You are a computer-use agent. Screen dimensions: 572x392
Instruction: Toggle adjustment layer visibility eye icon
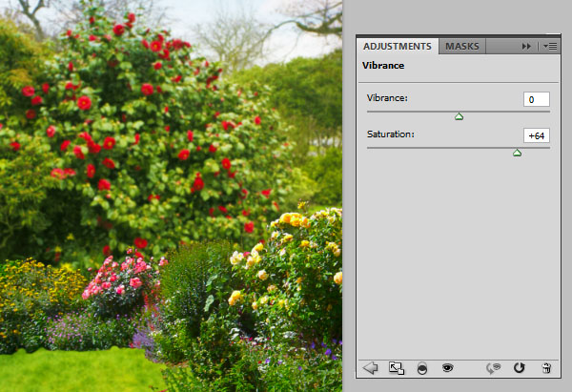coord(448,367)
